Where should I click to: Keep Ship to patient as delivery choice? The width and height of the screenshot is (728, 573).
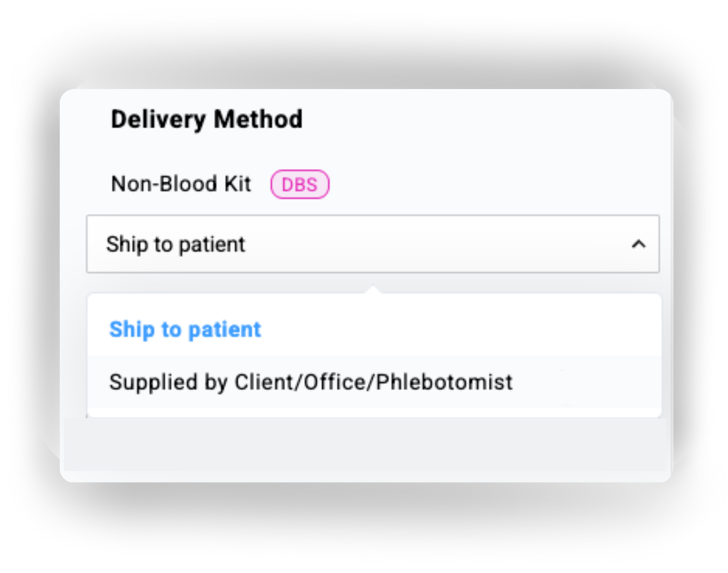185,329
